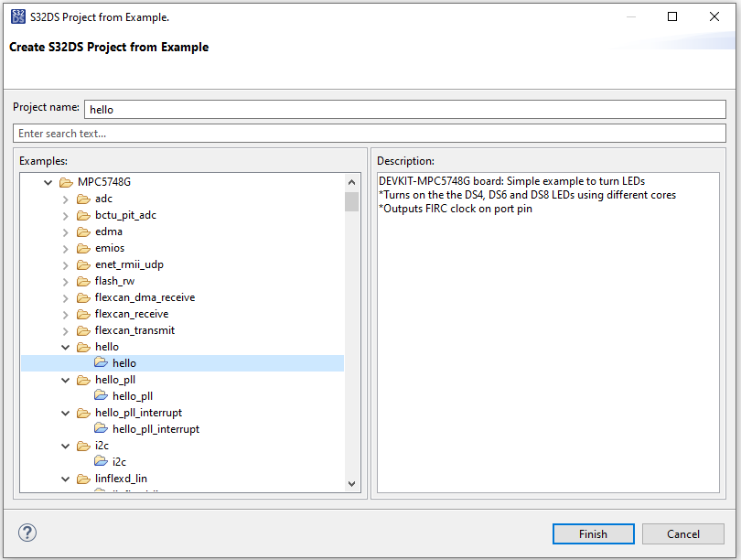
Task: Collapse the hello_pll folder node
Action: [66, 381]
